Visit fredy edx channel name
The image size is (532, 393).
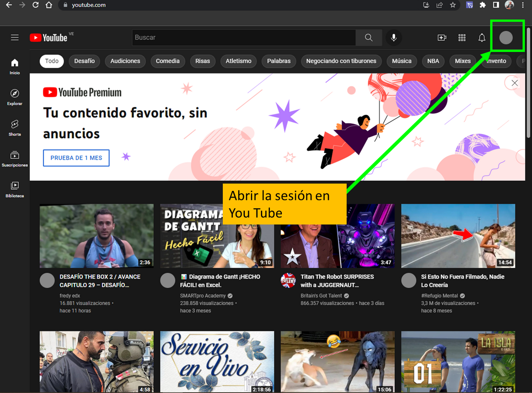[70, 296]
